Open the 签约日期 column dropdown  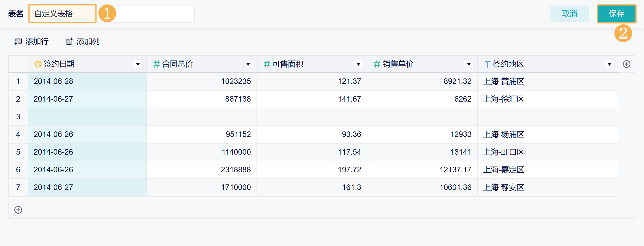click(x=138, y=64)
